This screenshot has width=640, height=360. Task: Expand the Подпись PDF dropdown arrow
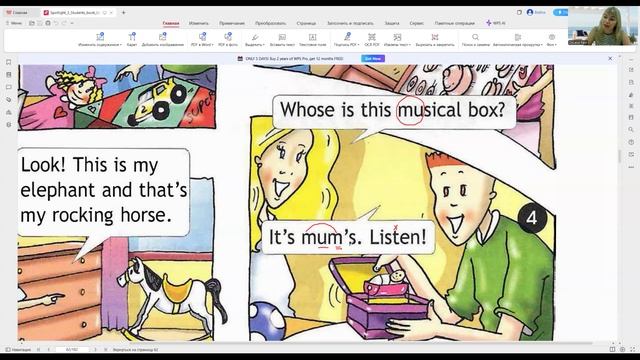click(358, 45)
